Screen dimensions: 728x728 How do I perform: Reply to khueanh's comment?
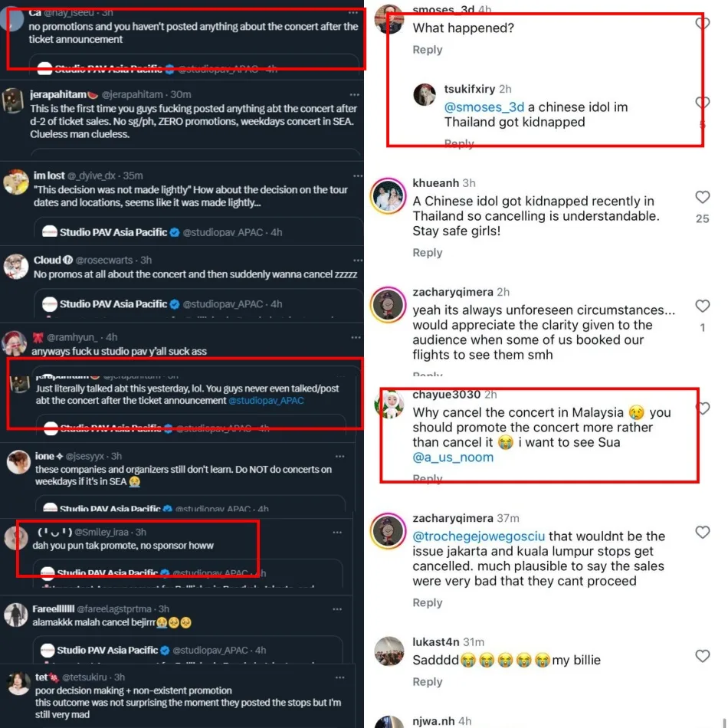[x=427, y=253]
